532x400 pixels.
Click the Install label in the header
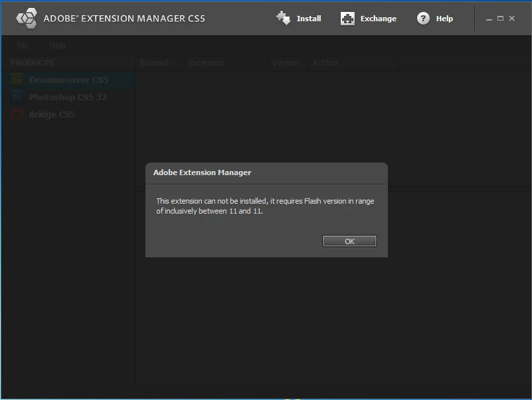[309, 19]
